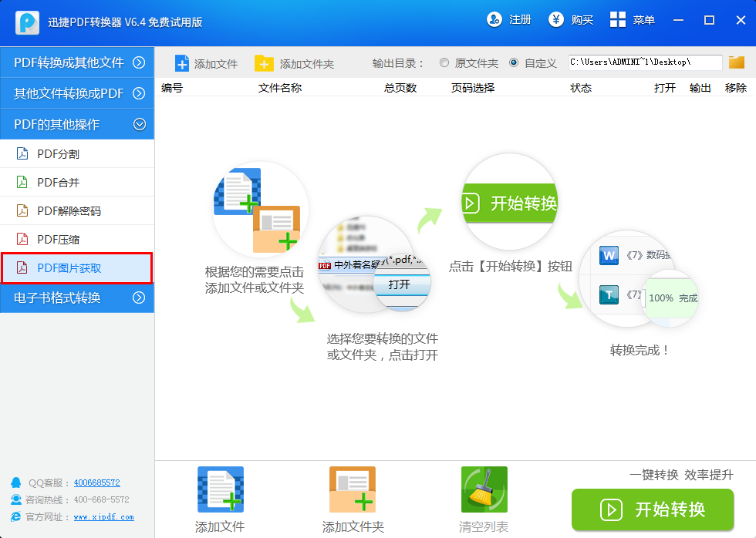Click the blue 添加文件 plus icon in toolbar
Image resolution: width=756 pixels, height=538 pixels.
pyautogui.click(x=182, y=63)
